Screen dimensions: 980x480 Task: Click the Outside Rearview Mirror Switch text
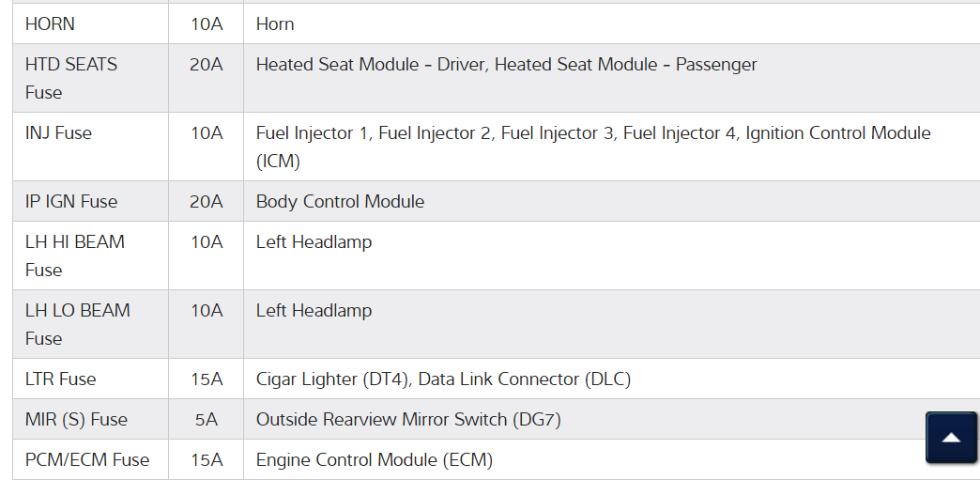[408, 419]
